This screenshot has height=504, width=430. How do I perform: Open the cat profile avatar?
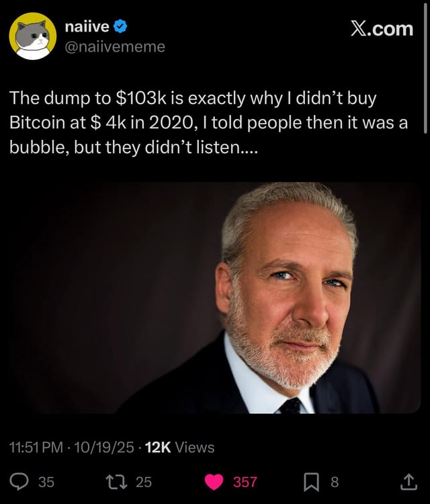pyautogui.click(x=32, y=36)
